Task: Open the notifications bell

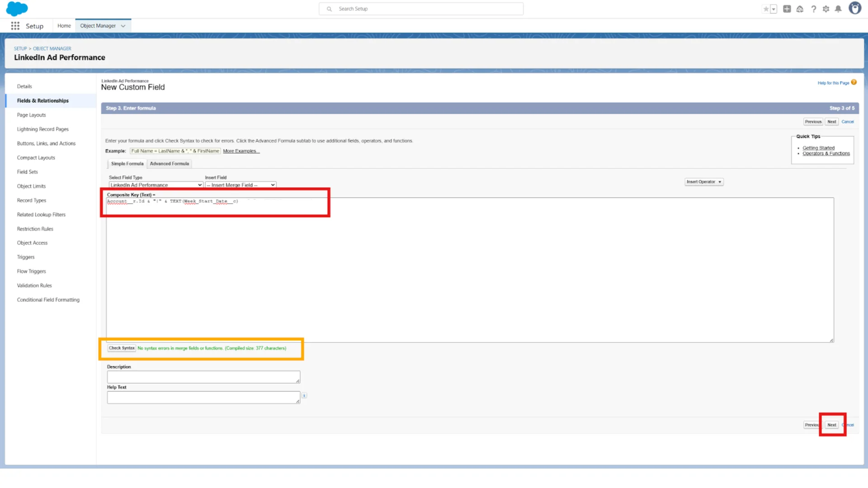Action: pos(838,9)
